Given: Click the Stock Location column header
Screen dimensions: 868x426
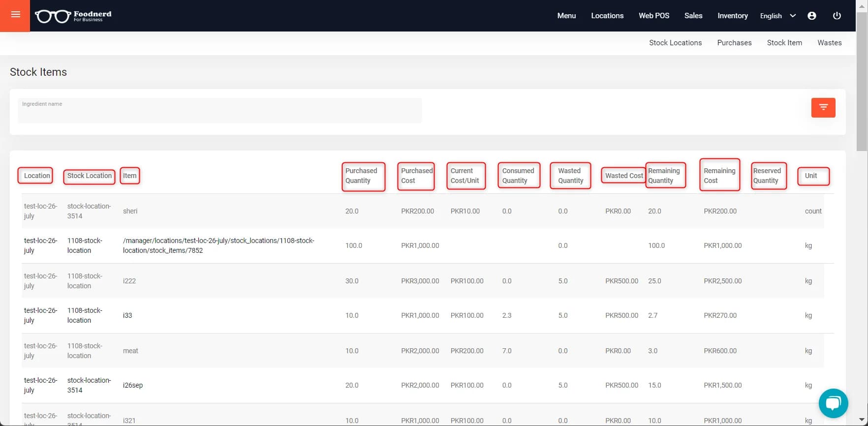Looking at the screenshot, I should coord(90,176).
